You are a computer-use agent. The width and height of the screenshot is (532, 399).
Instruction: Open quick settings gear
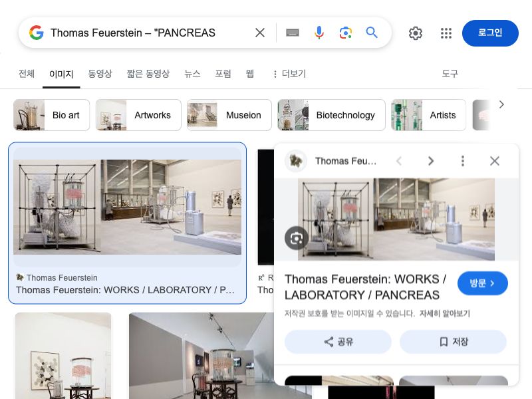point(415,33)
